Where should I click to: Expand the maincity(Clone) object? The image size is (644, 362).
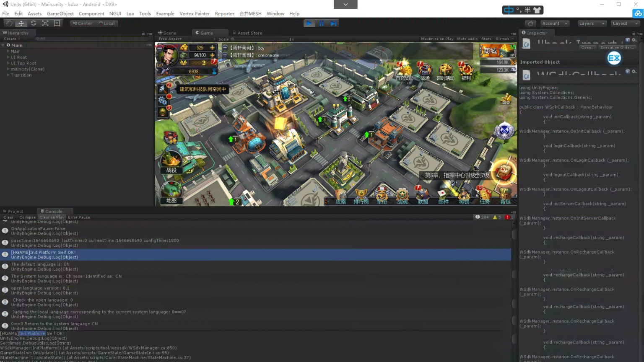(x=8, y=69)
